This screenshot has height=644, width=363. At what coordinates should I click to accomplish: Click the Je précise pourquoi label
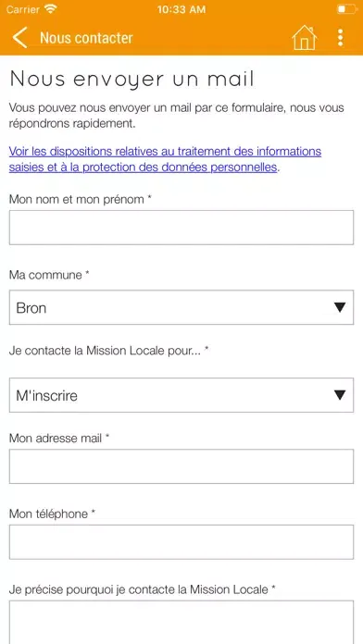click(142, 590)
